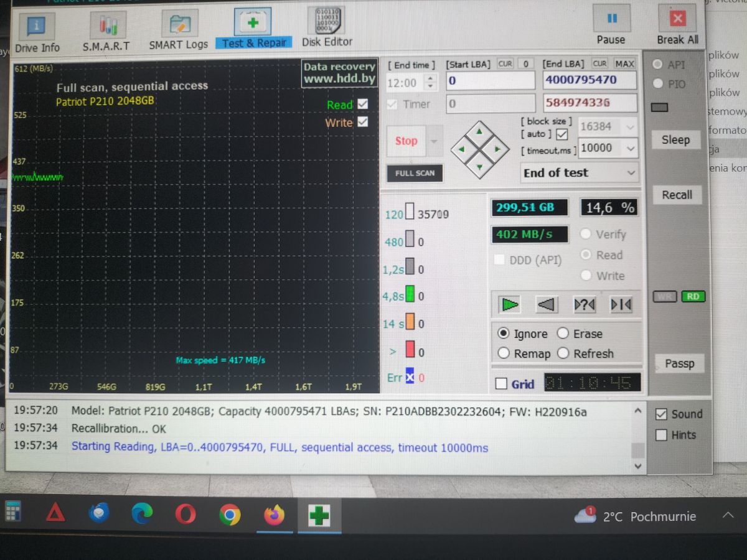The width and height of the screenshot is (747, 560).
Task: Click the backward scan arrow icon
Action: [x=547, y=304]
